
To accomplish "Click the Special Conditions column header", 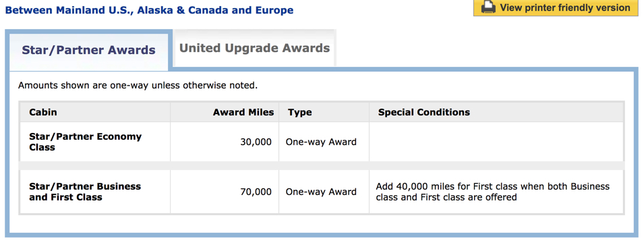I will click(x=424, y=112).
